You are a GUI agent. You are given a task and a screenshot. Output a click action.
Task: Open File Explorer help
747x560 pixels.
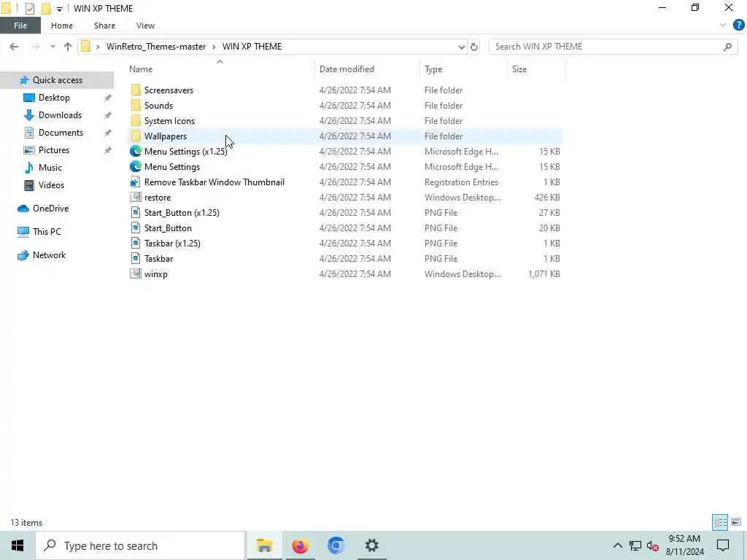(x=738, y=26)
